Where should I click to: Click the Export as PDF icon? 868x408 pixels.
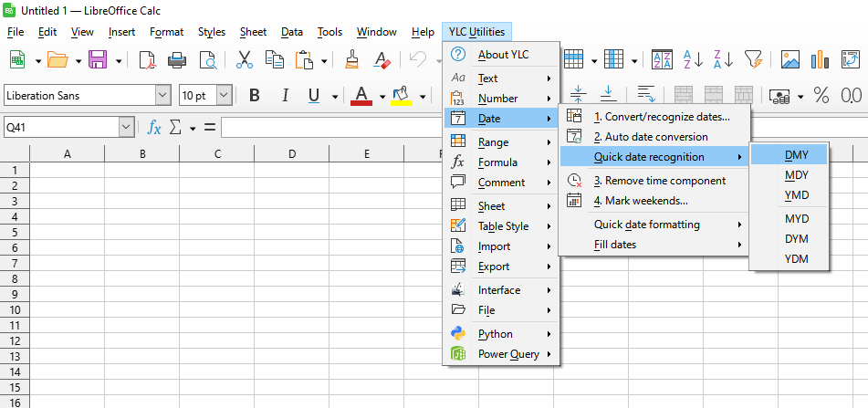pos(148,60)
